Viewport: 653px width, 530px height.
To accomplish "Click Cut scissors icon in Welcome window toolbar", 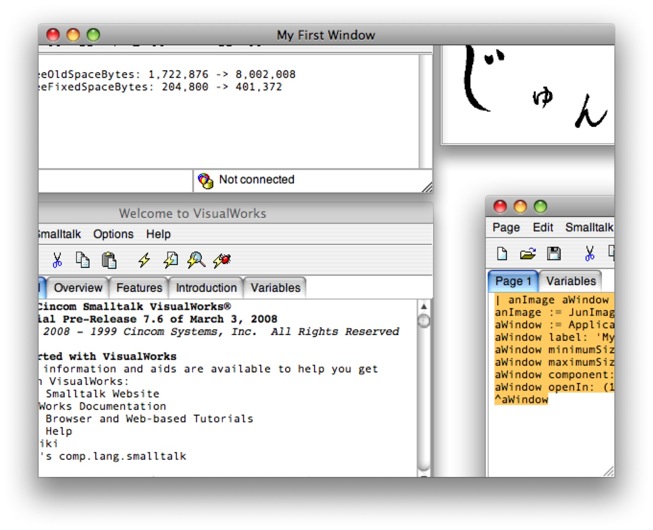I will (57, 260).
